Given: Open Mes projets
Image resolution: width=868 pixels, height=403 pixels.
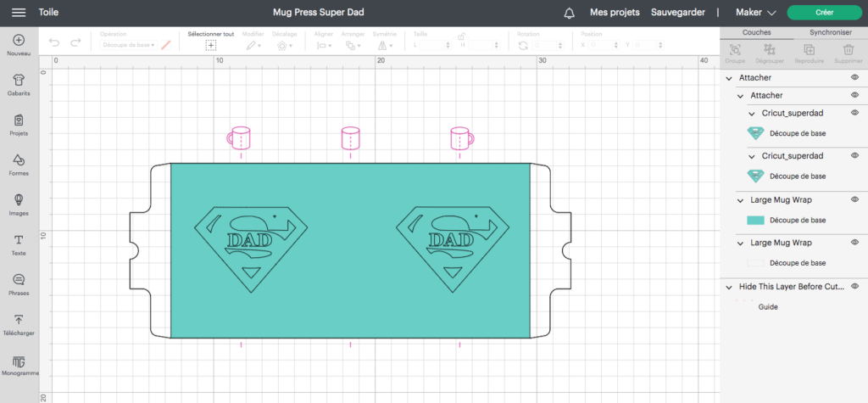Looking at the screenshot, I should click(615, 12).
